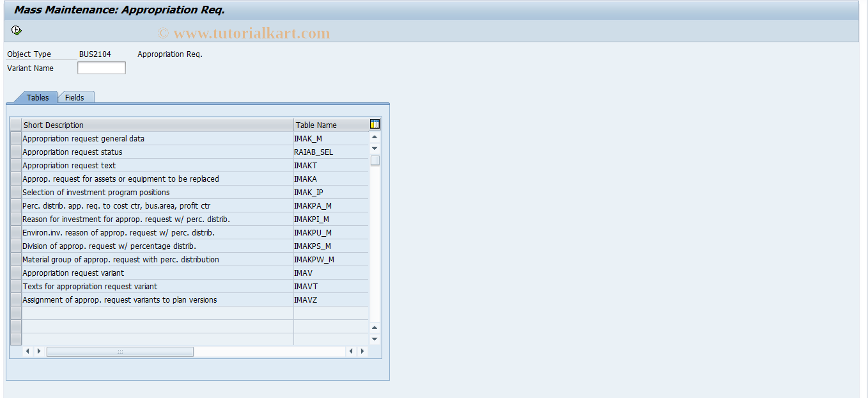Click the Object Type value BUS2104

pos(95,54)
